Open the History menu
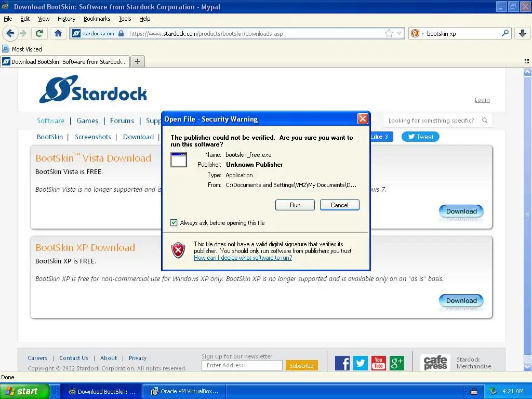 pos(66,19)
